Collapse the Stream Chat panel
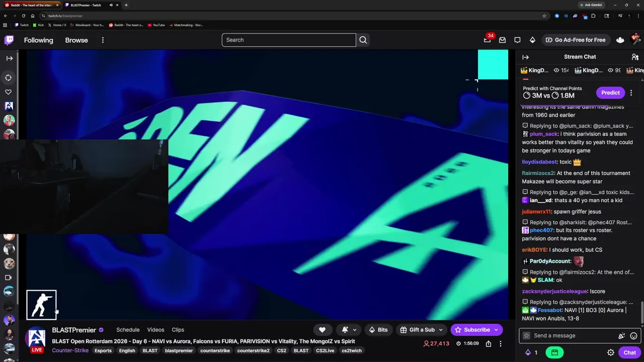The height and width of the screenshot is (362, 644). point(526,57)
